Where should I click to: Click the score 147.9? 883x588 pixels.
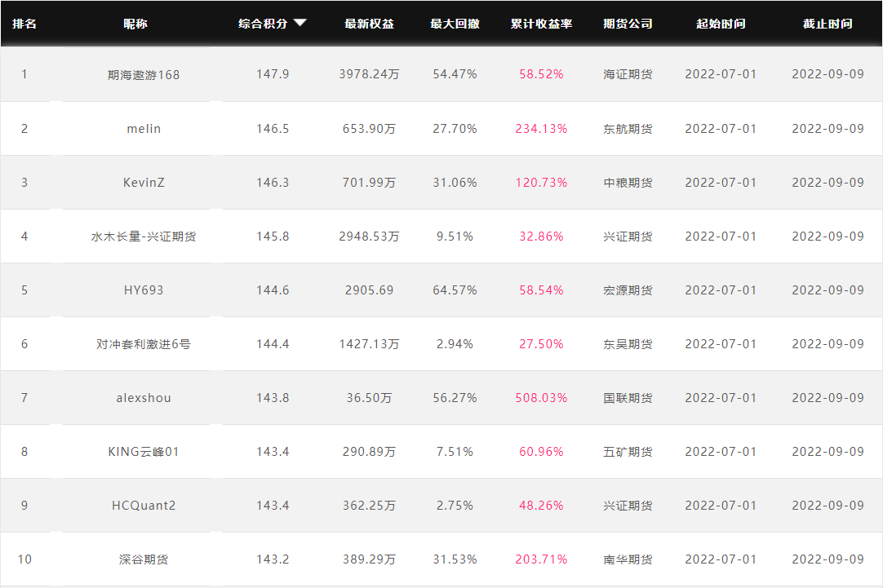(273, 74)
